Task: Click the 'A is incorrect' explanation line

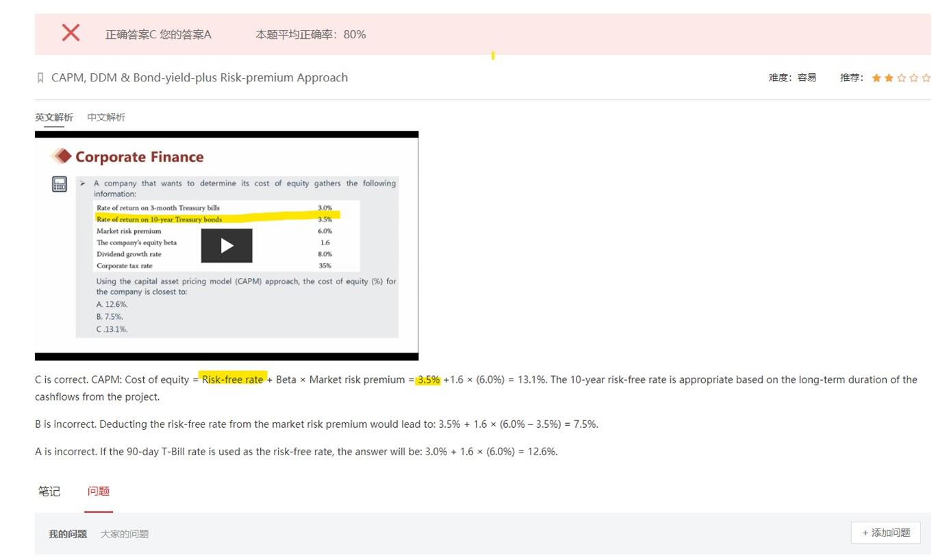Action: pos(296,451)
